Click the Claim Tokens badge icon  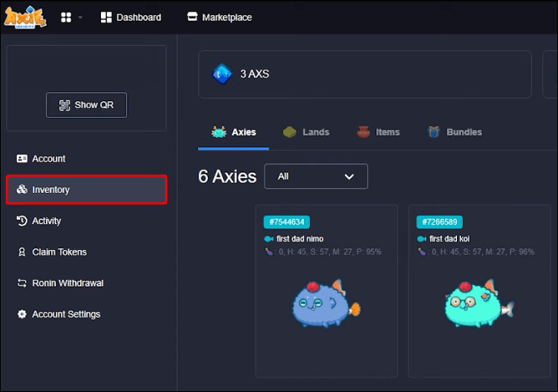tap(22, 252)
